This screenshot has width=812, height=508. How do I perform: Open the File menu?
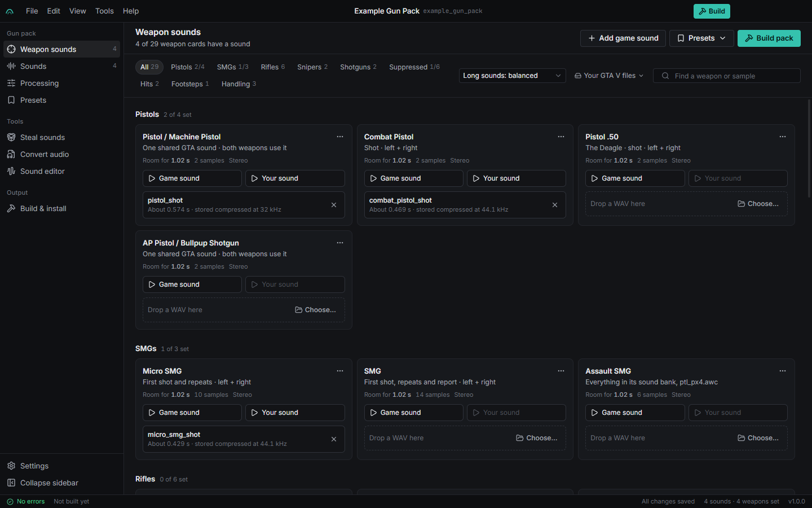point(32,11)
